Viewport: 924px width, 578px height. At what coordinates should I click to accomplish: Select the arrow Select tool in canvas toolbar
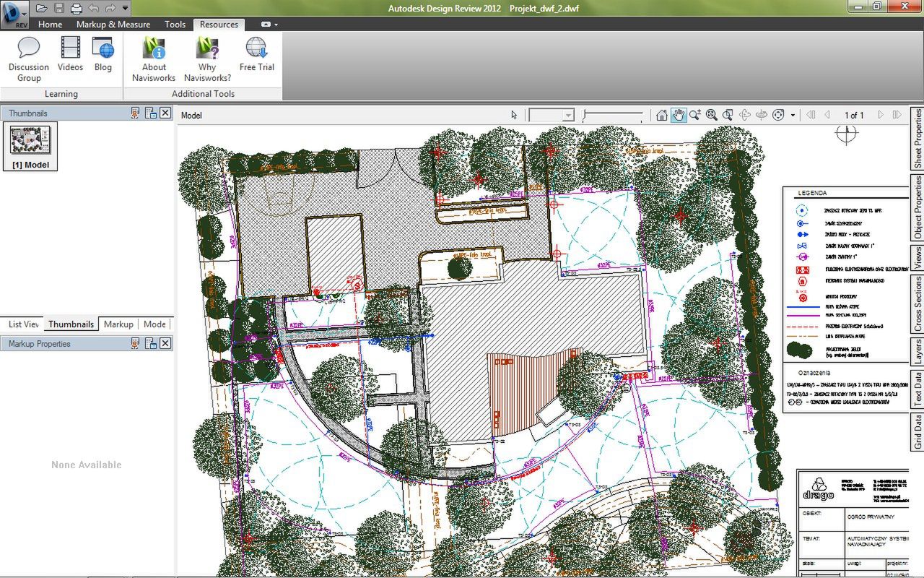pyautogui.click(x=514, y=115)
